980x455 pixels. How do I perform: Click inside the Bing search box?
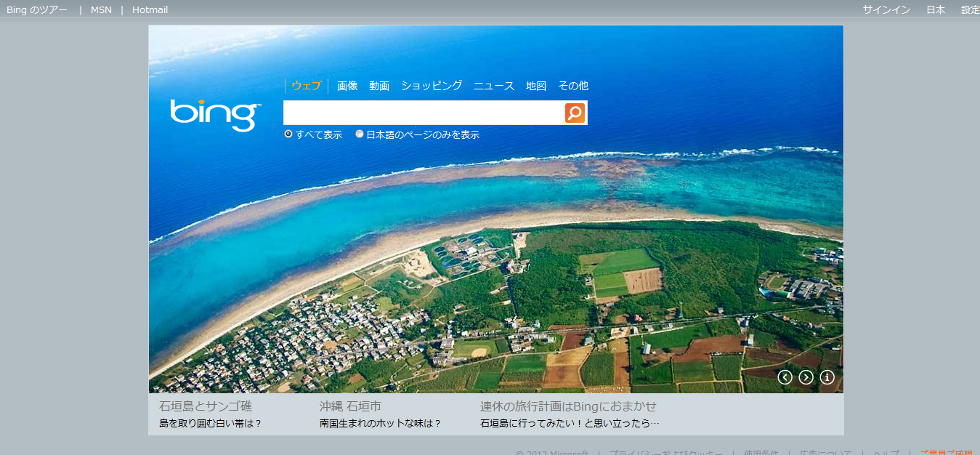tap(423, 113)
